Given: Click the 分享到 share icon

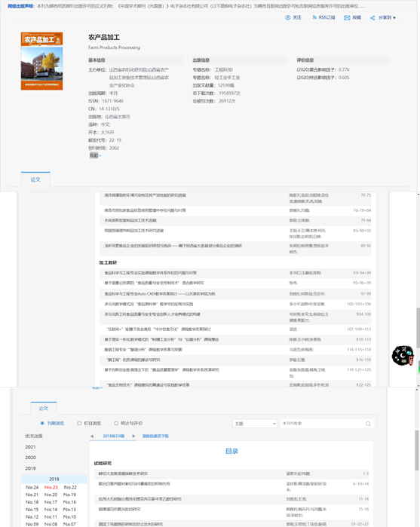Looking at the screenshot, I should 372,18.
